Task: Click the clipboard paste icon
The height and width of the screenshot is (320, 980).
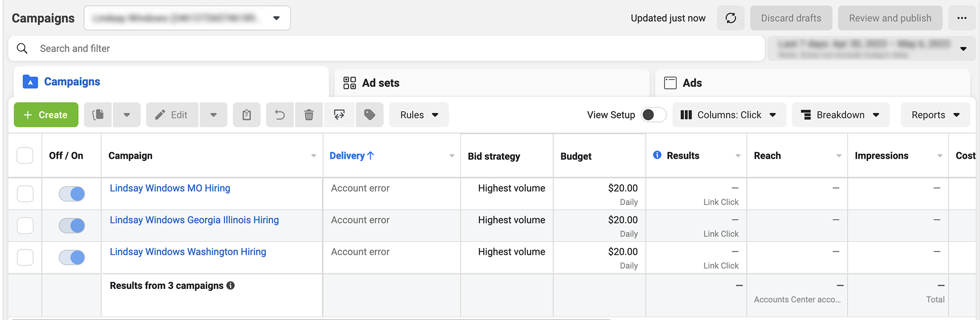Action: (247, 115)
